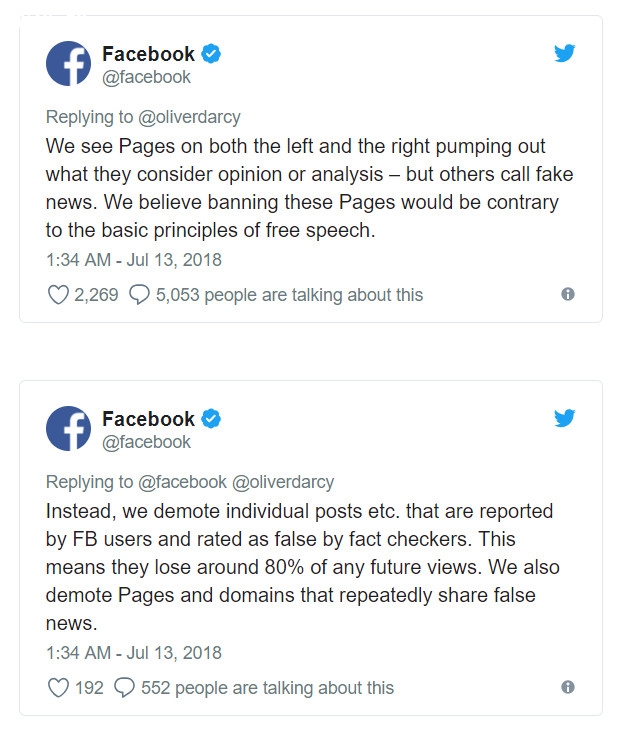
Task: Open @oliverdarcy link in second tweet
Action: pos(283,482)
